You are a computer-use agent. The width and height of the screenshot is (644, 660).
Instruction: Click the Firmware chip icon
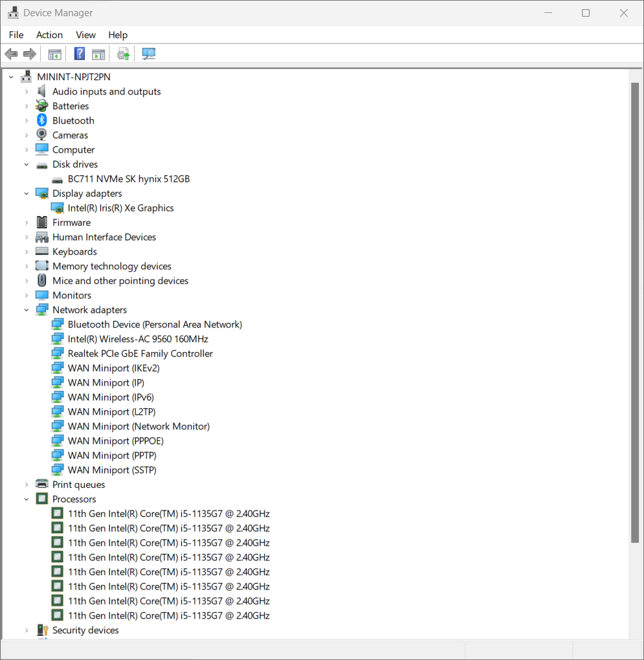41,222
